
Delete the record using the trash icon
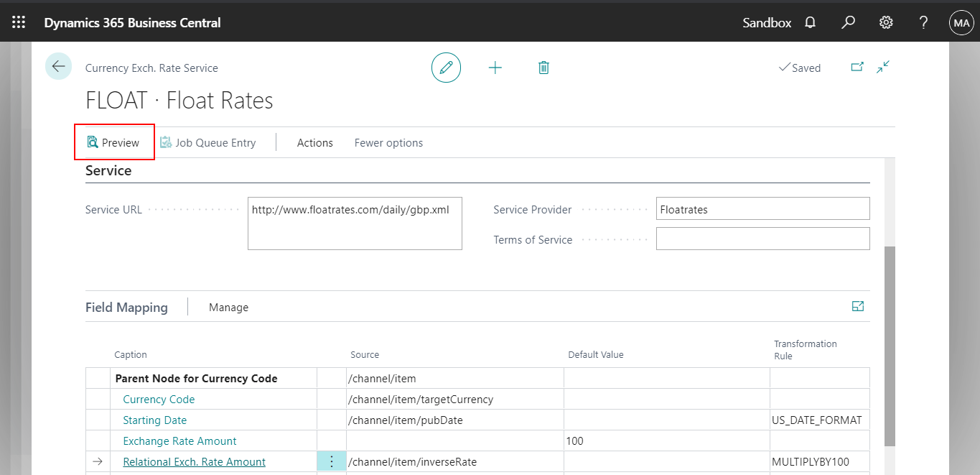coord(543,67)
